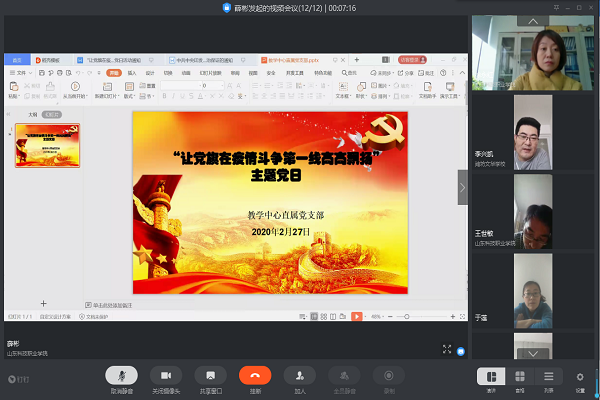
Task: Open the 新建幻灯片 new slide dropdown
Action: click(x=108, y=90)
